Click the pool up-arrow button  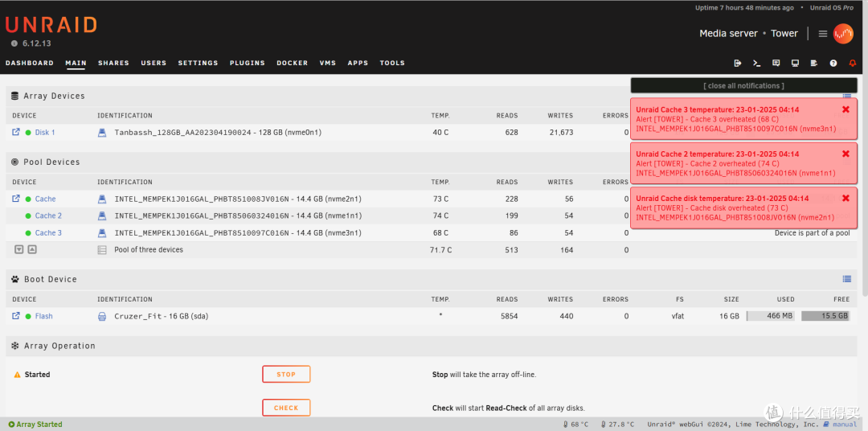point(32,250)
